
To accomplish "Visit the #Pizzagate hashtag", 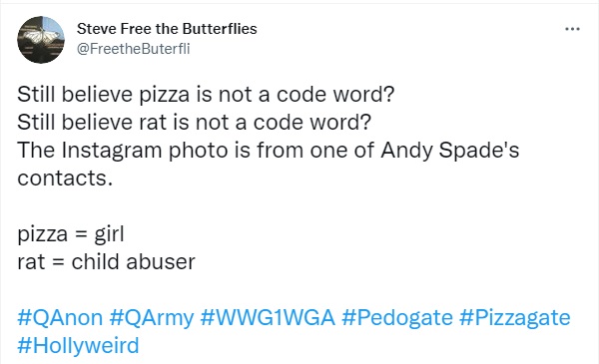I will pyautogui.click(x=514, y=318).
